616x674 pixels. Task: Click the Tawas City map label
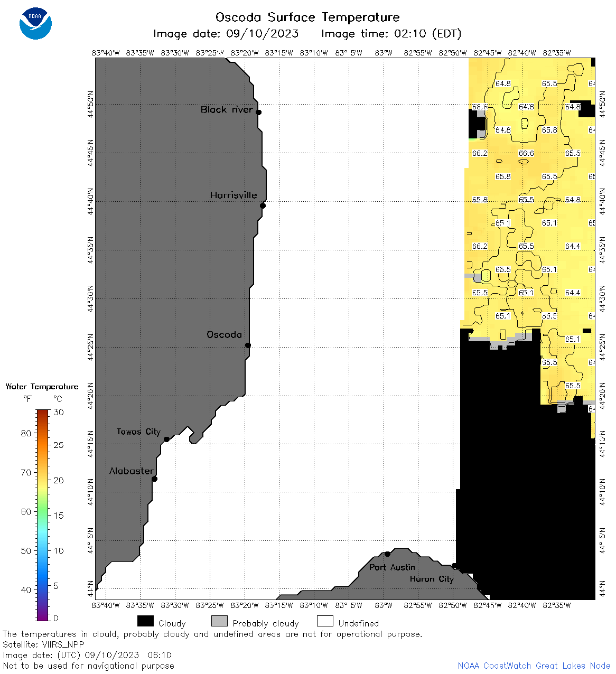click(x=138, y=432)
